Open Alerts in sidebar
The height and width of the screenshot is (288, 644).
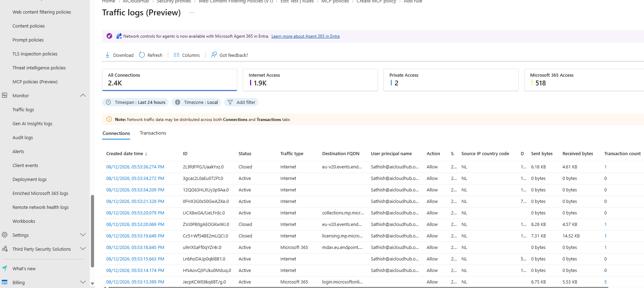tap(18, 151)
